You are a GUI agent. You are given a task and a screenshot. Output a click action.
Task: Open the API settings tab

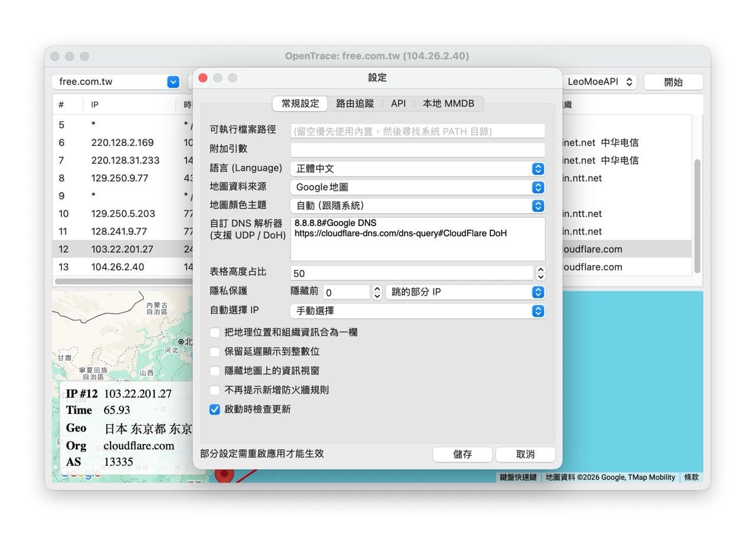tap(398, 103)
